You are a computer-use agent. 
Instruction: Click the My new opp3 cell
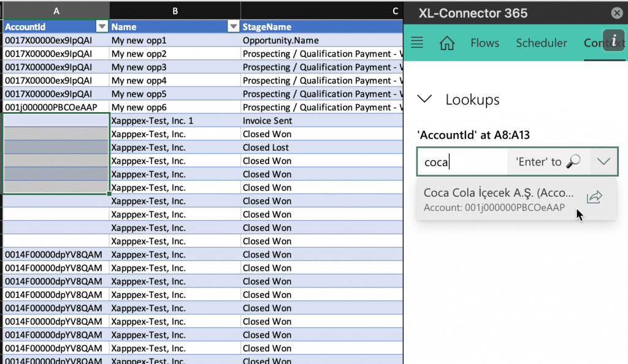[x=175, y=67]
